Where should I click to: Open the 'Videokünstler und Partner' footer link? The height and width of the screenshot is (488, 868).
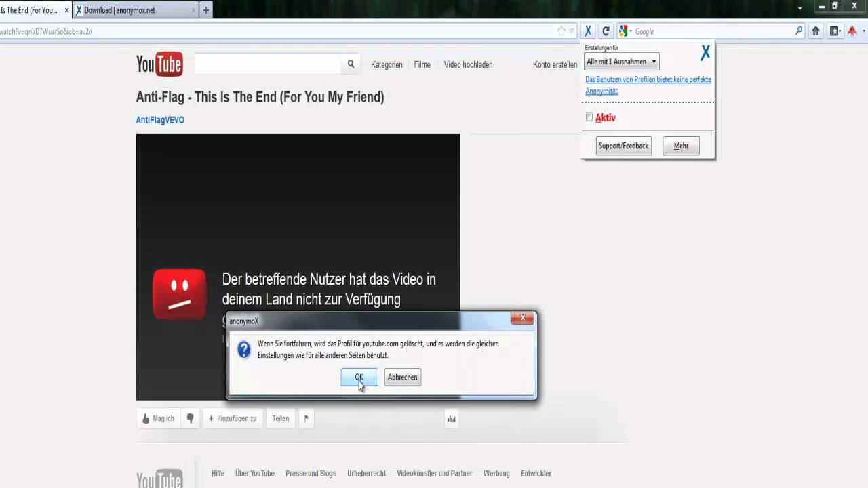tap(435, 474)
